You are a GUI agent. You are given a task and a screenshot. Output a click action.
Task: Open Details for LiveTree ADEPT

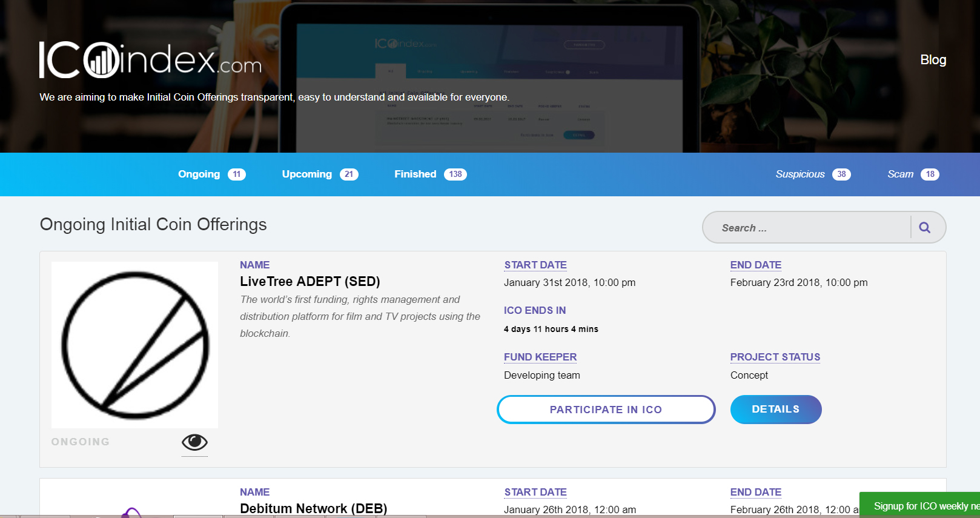[776, 410]
